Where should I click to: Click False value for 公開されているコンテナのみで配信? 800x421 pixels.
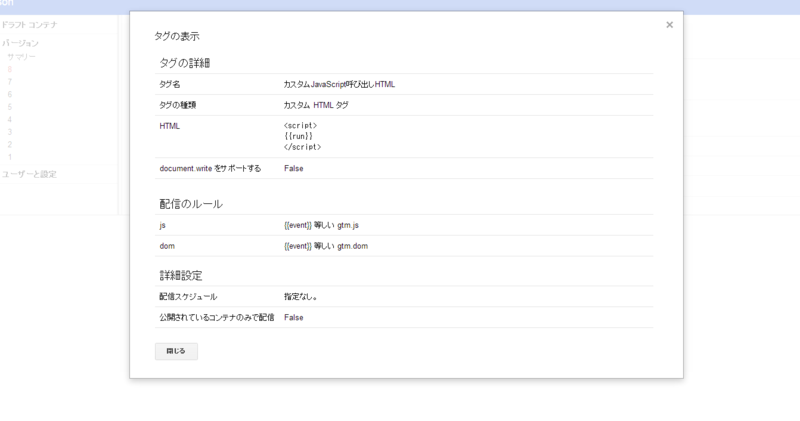[x=294, y=317]
